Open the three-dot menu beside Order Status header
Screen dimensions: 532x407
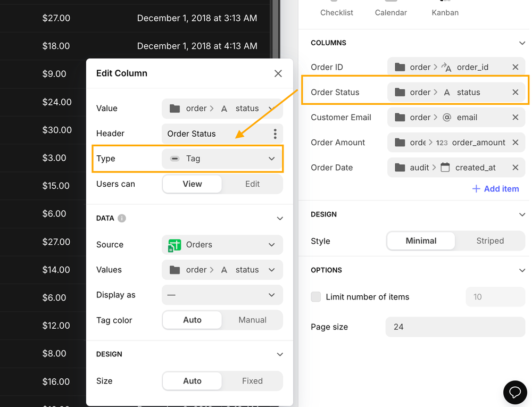pos(275,133)
